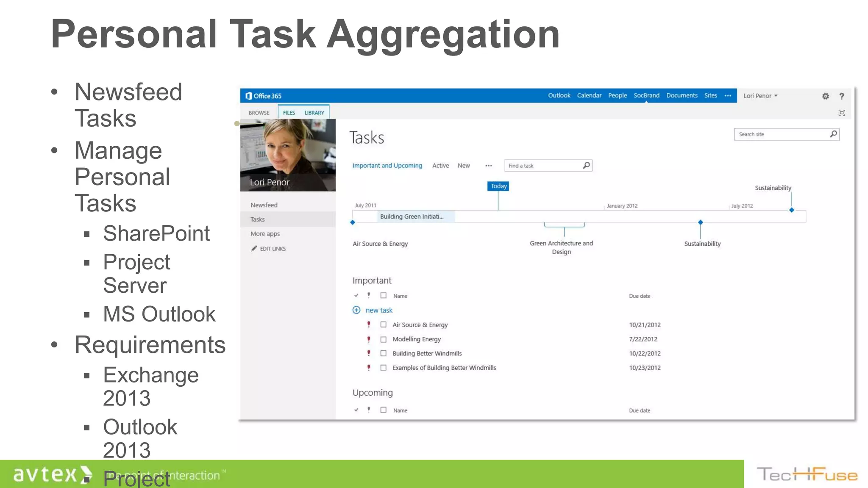
Task: Click the 7/22/2012 due date cell
Action: point(643,339)
